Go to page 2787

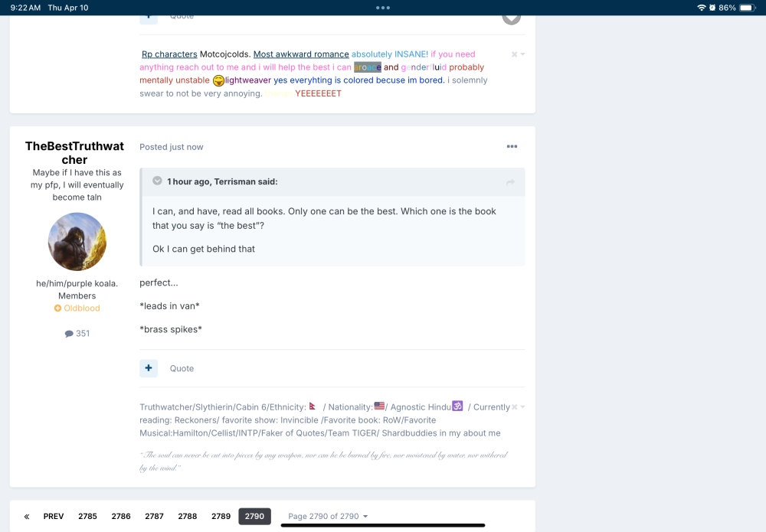tap(154, 517)
